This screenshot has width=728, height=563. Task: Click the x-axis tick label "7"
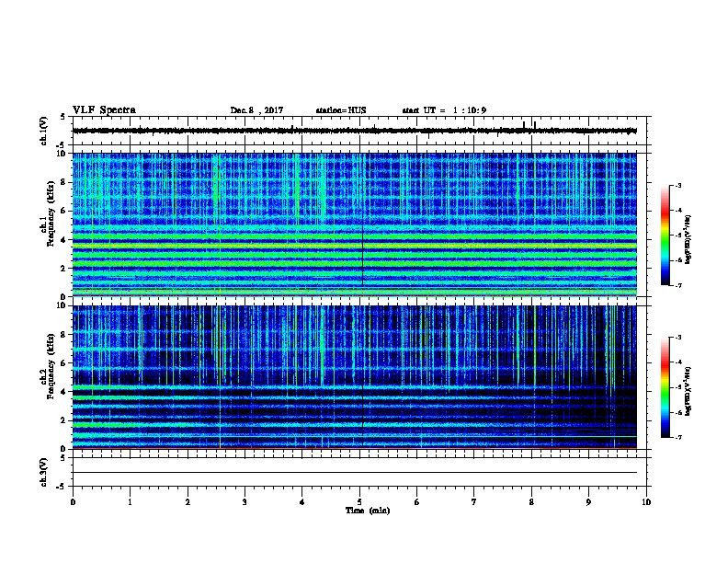[x=474, y=502]
